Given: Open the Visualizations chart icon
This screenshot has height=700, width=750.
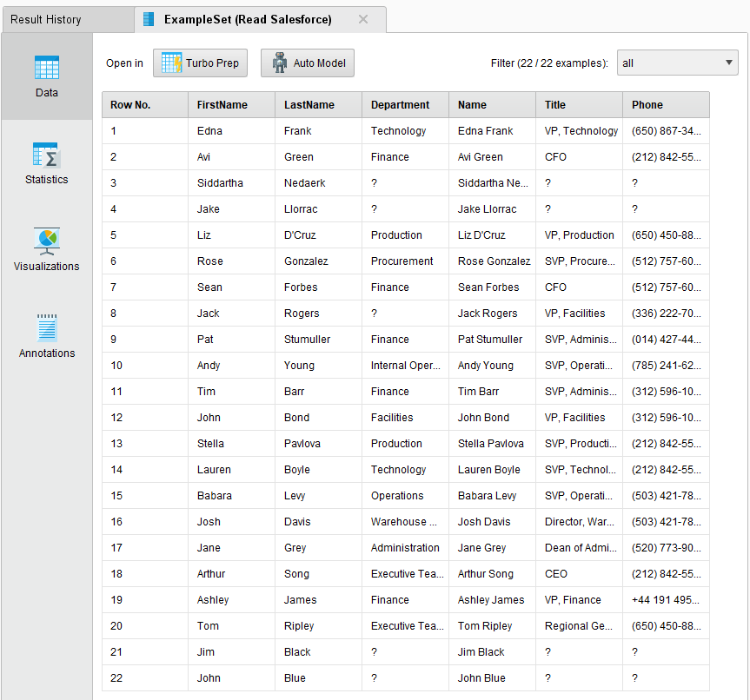Looking at the screenshot, I should point(46,242).
